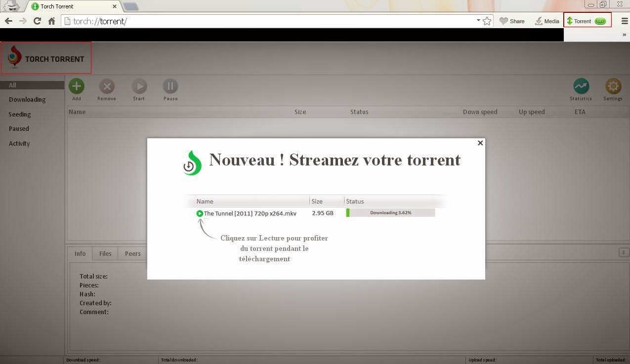
Task: Click the green play icon beside The Tunnel
Action: point(200,213)
